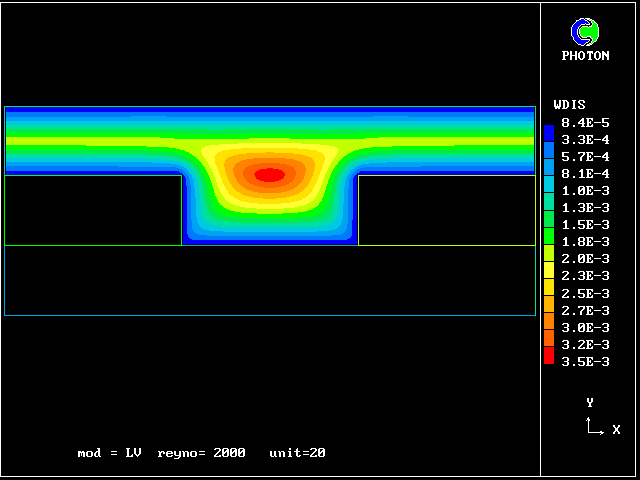Screen dimensions: 640x480
Task: Choose the 3.0E-3 legend entry
Action: point(584,327)
